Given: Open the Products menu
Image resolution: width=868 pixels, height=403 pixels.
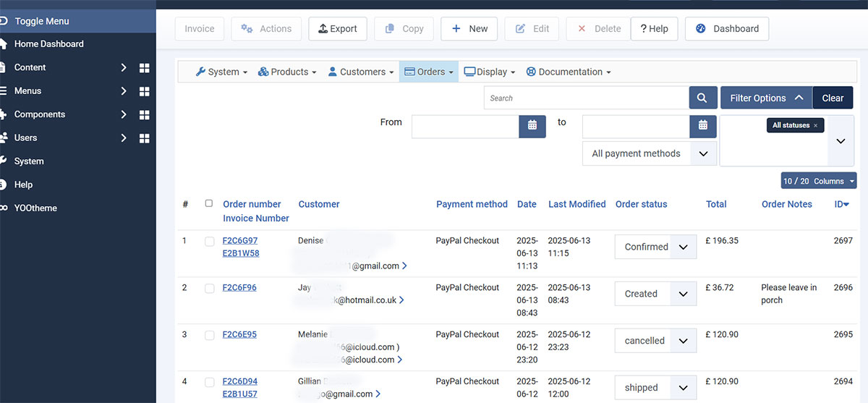Looking at the screenshot, I should (x=287, y=72).
